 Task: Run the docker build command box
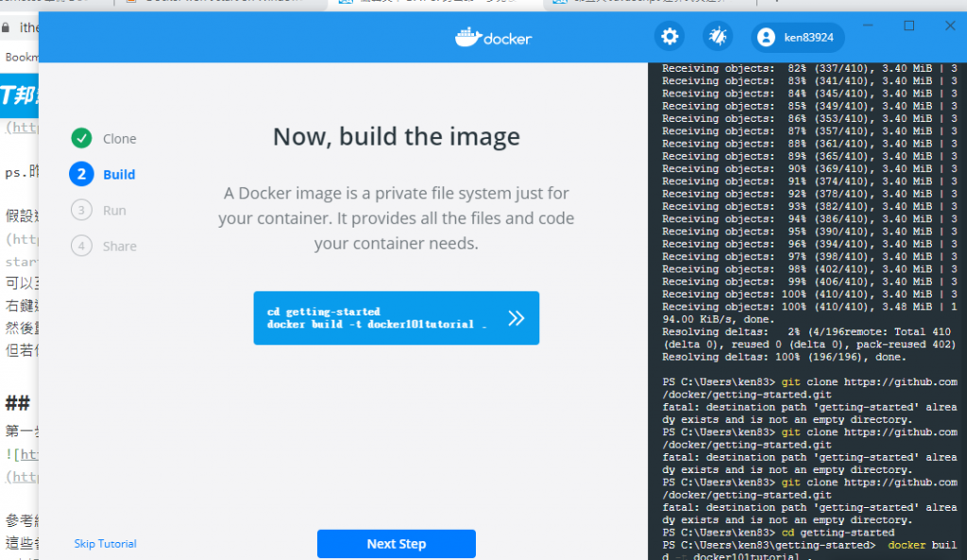click(x=396, y=317)
